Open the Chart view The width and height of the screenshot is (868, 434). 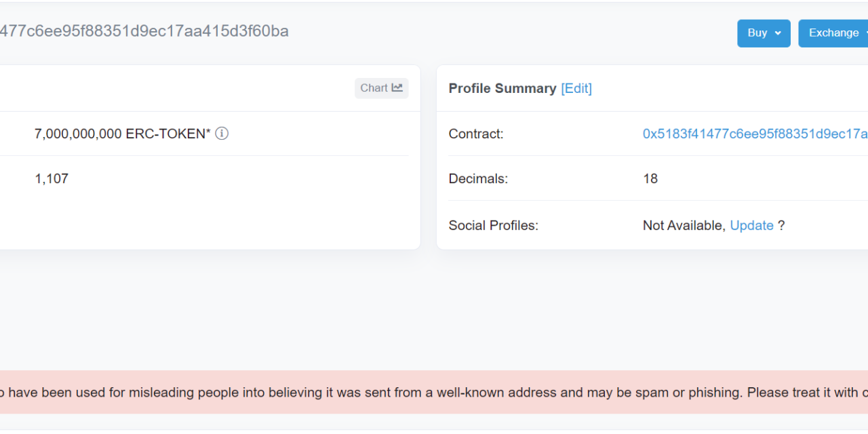pyautogui.click(x=381, y=88)
